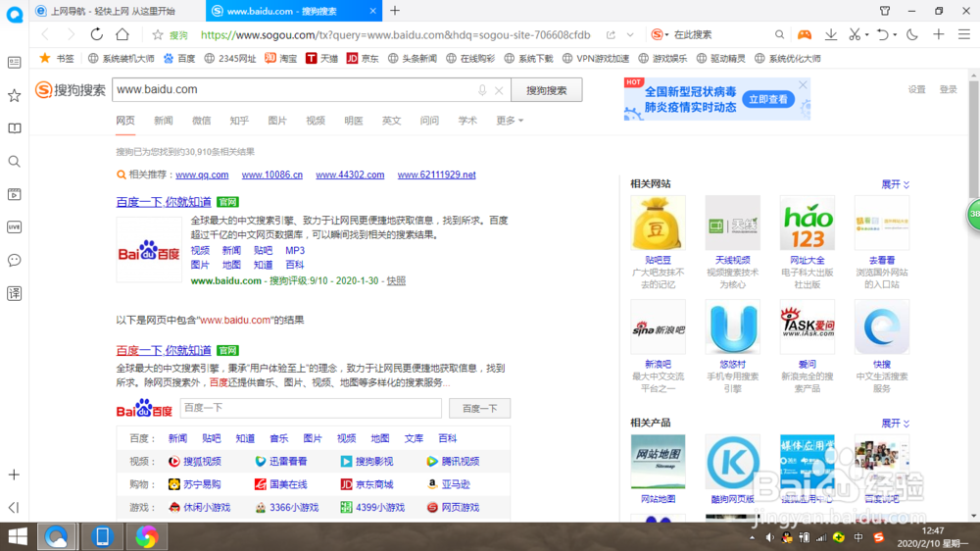Open the browser hamburger menu
980x551 pixels.
coord(964,35)
